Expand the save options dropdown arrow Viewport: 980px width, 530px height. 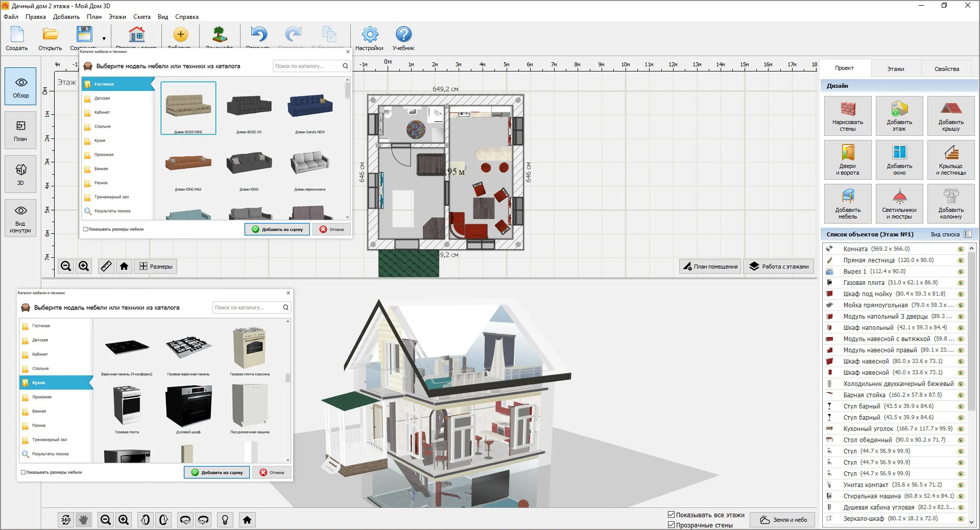pyautogui.click(x=104, y=39)
